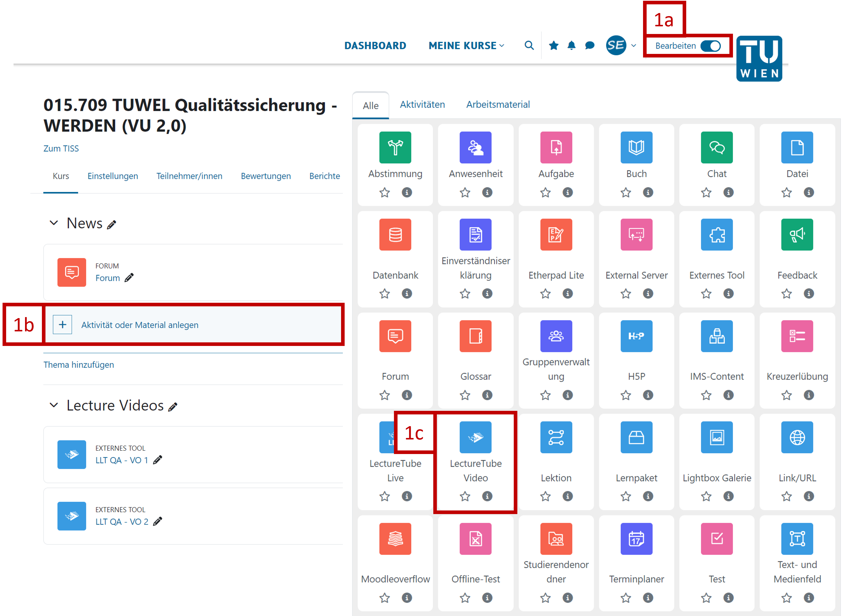The height and width of the screenshot is (616, 851).
Task: Click Aktivität oder Material anlegen
Action: pyautogui.click(x=193, y=325)
